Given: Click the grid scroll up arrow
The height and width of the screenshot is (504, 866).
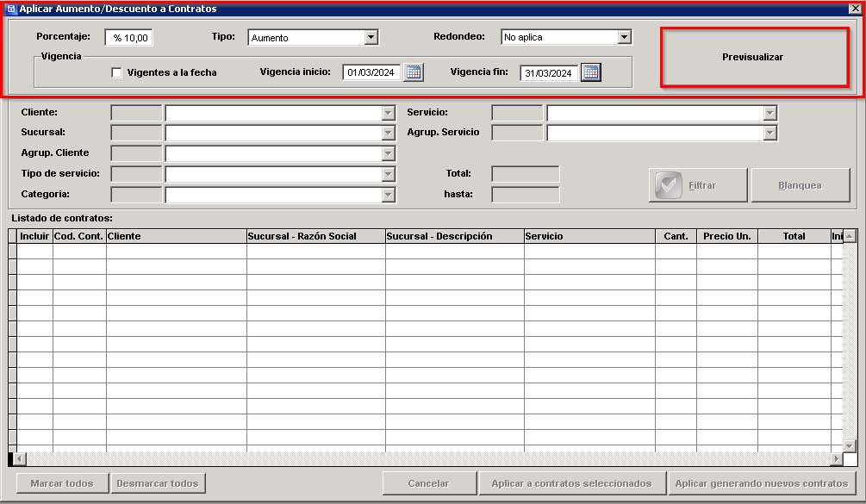Looking at the screenshot, I should (x=850, y=236).
